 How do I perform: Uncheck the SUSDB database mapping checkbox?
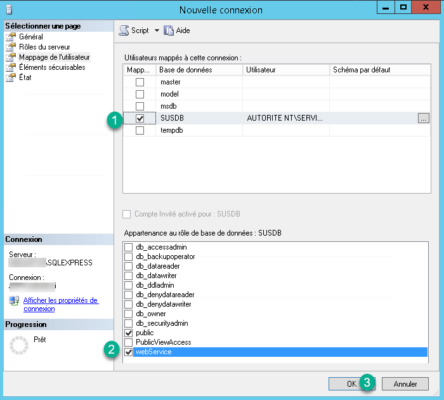tap(140, 118)
